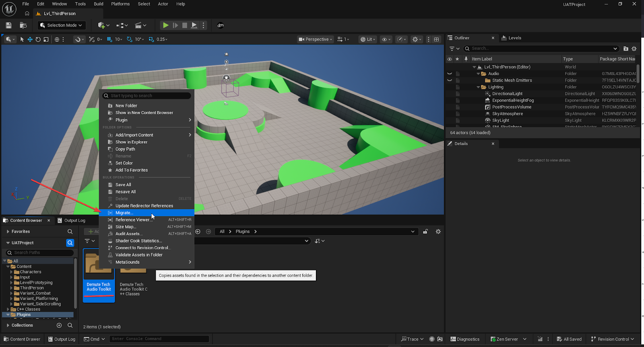Toggle the Content Browser lock icon
Screen dimensions: 644x347
425,232
